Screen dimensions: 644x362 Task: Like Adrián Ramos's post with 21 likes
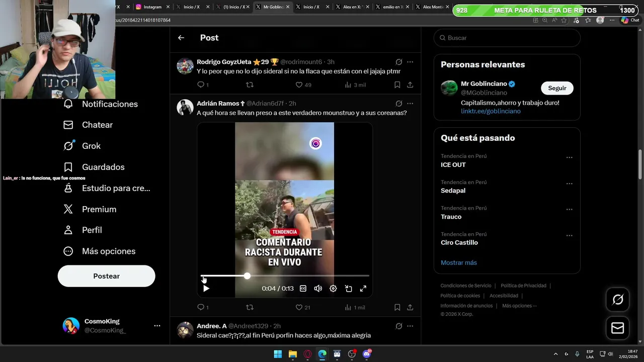pyautogui.click(x=299, y=307)
